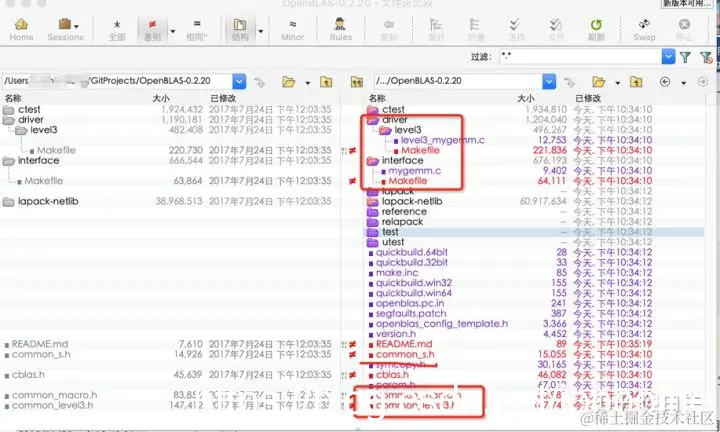Click the back navigation arrow
Image resolution: width=720 pixels, height=432 pixels.
point(664,82)
